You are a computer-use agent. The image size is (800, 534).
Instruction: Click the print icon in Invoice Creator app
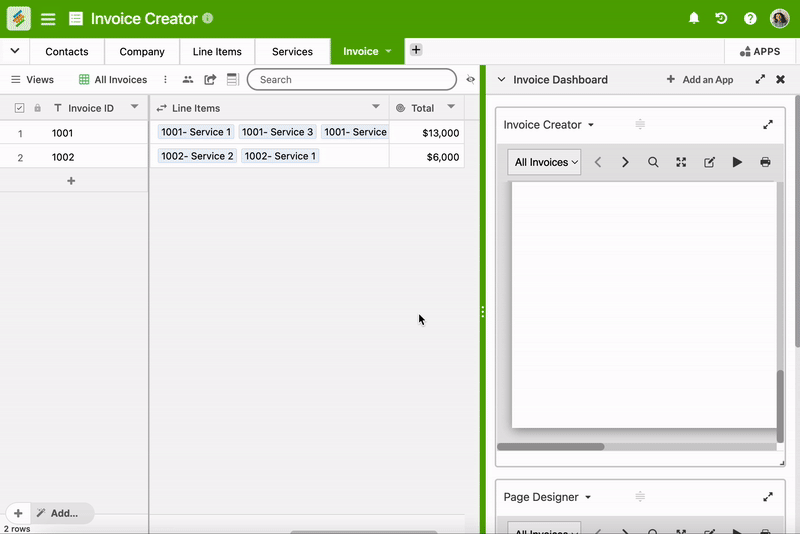coord(765,162)
